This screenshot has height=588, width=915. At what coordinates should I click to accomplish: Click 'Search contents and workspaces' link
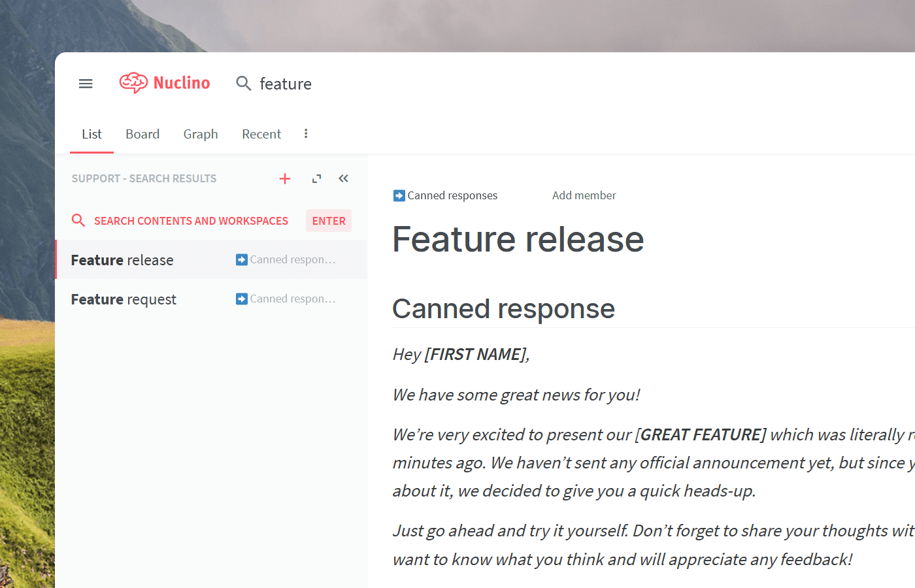(191, 221)
